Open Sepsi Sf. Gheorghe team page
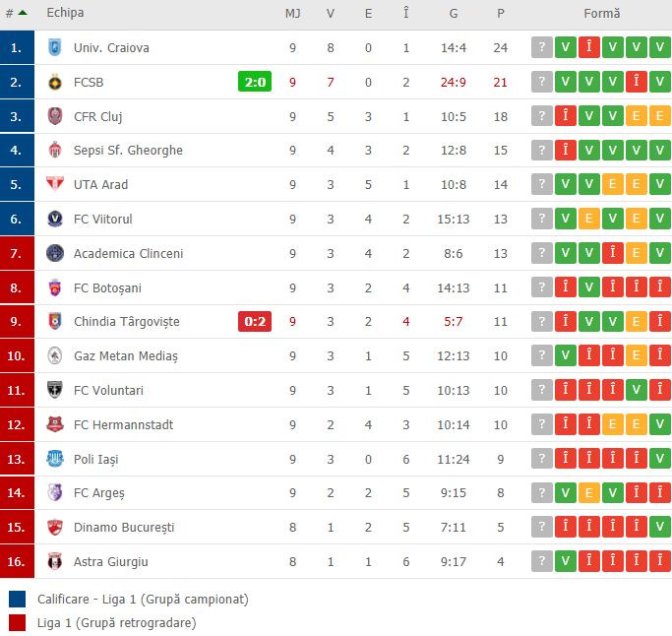This screenshot has width=672, height=636. [x=128, y=151]
